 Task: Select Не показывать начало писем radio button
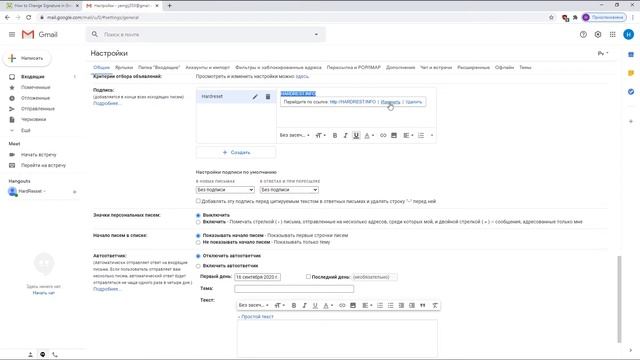198,242
